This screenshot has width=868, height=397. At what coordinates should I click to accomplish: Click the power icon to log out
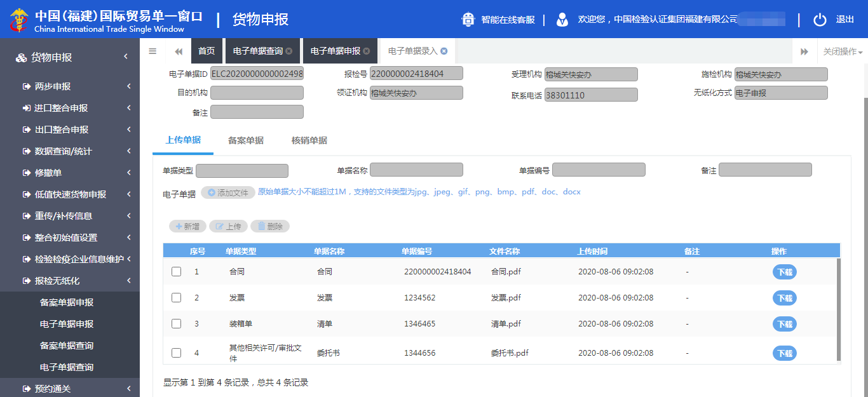(820, 20)
